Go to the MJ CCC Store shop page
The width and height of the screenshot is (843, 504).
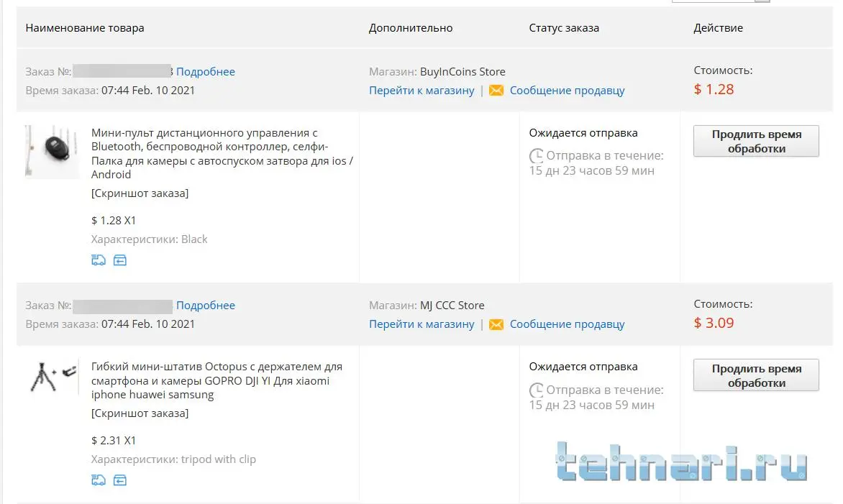[x=421, y=324]
